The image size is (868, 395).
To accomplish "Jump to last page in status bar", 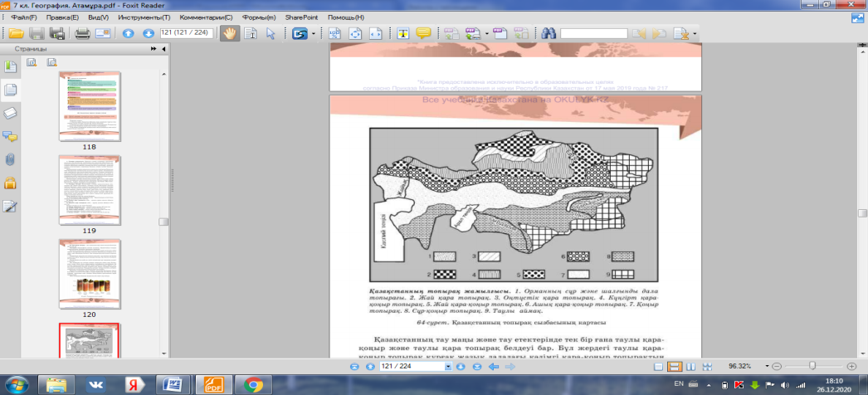I will coord(476,366).
